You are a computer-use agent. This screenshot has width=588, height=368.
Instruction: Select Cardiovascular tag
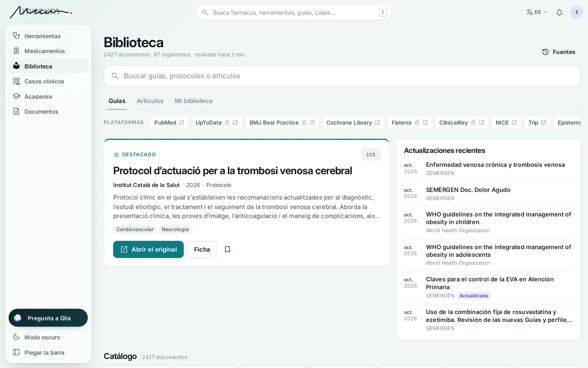[x=135, y=230]
